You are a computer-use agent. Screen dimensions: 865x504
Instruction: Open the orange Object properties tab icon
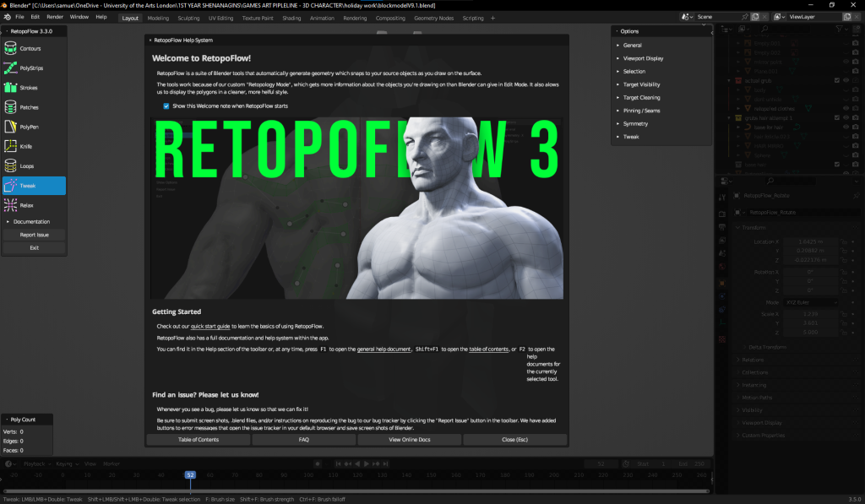(x=722, y=283)
